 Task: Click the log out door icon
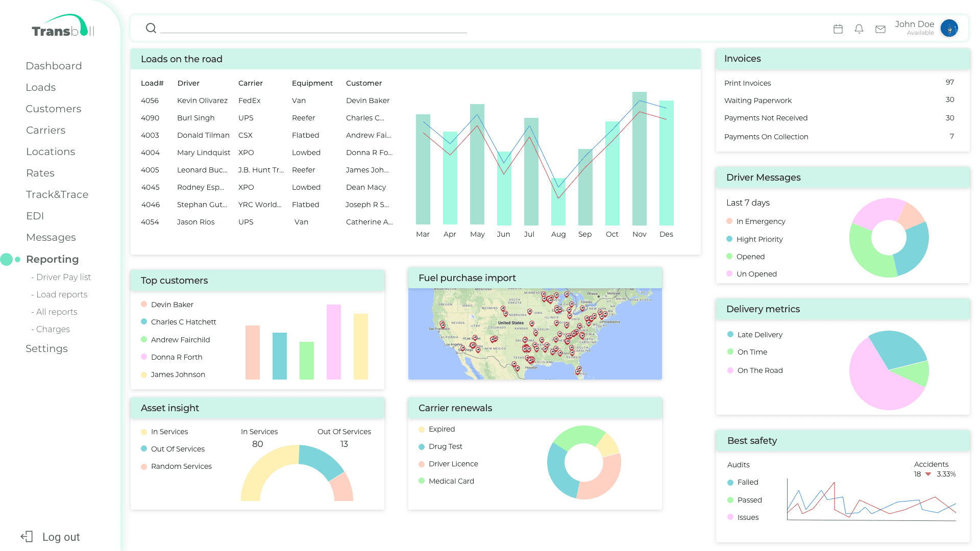tap(27, 536)
